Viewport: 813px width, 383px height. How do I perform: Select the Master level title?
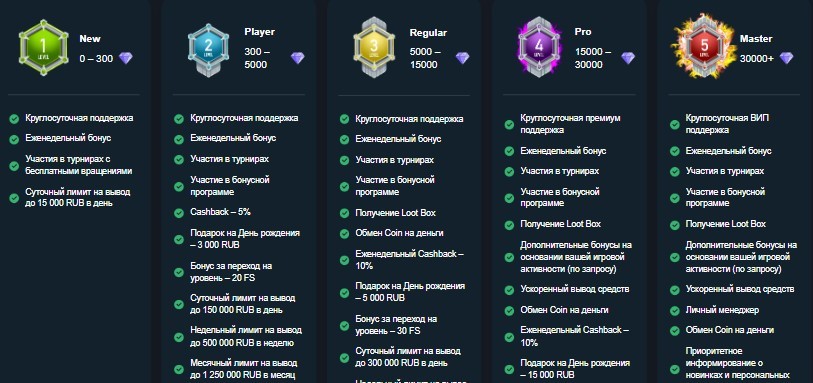click(756, 39)
